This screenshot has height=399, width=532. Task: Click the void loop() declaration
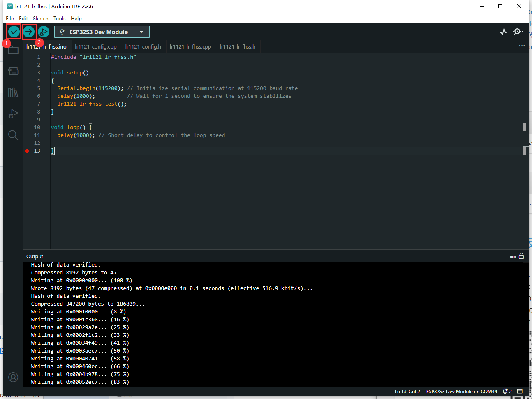[68, 128]
